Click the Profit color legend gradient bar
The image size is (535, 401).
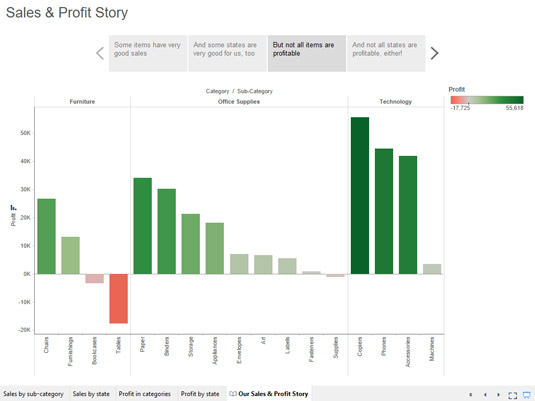(x=487, y=100)
